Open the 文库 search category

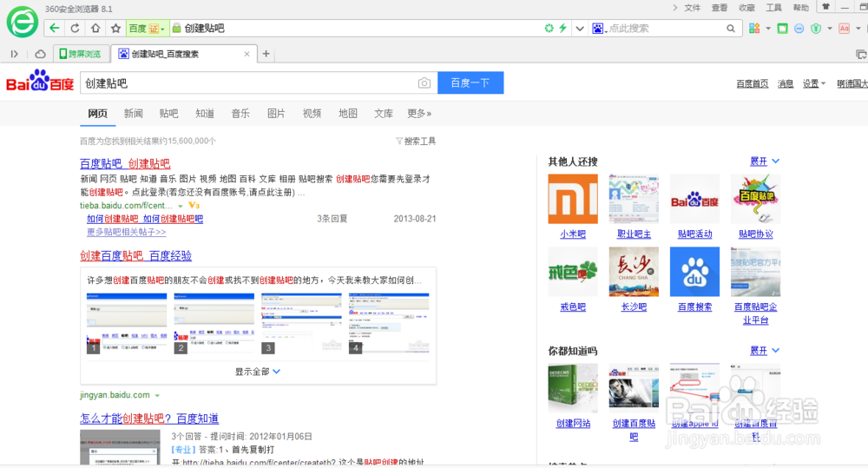(383, 114)
